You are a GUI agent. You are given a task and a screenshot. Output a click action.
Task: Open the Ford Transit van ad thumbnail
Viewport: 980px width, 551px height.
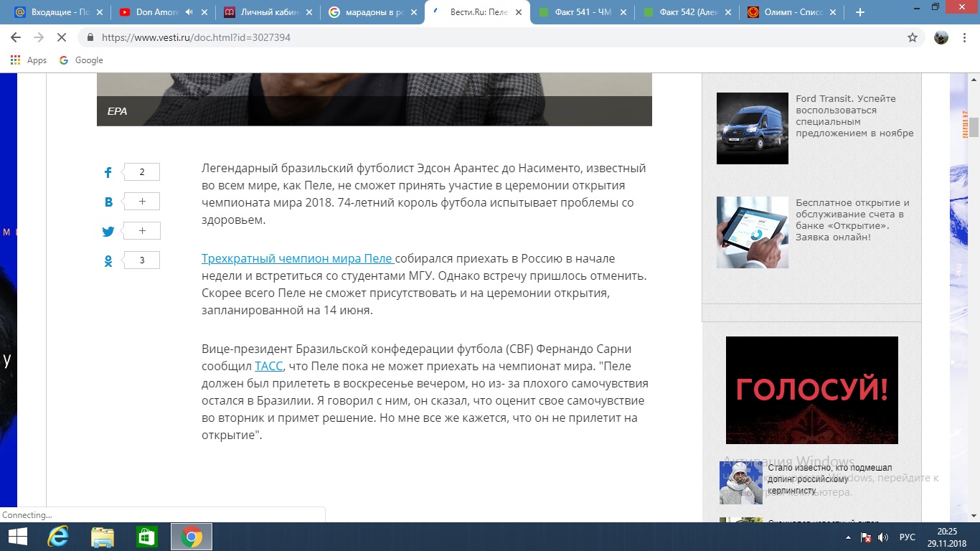tap(752, 128)
